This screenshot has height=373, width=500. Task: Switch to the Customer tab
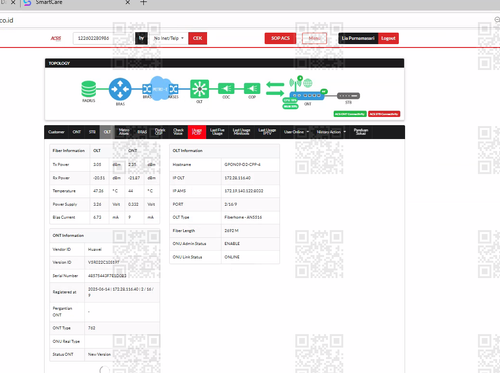click(x=56, y=132)
